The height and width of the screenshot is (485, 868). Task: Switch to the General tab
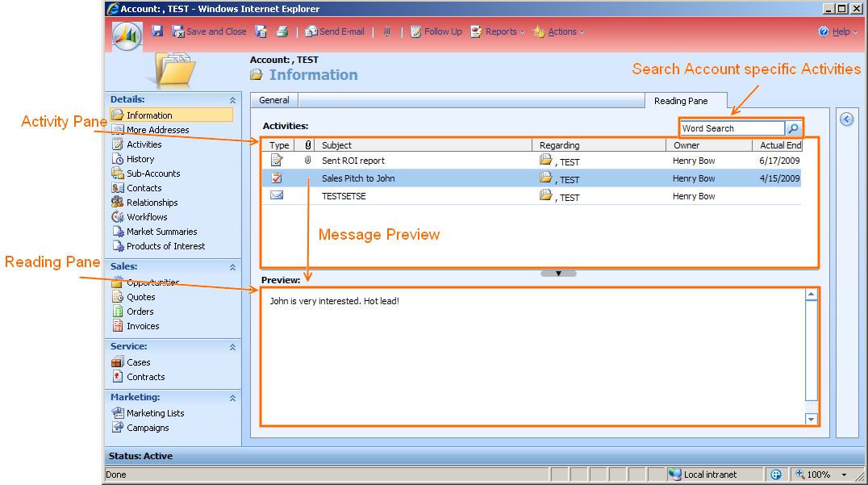(274, 100)
